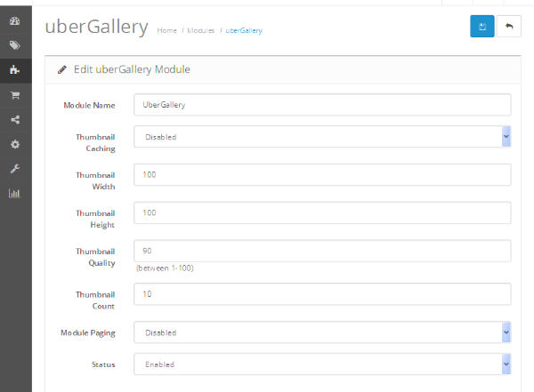This screenshot has height=392, width=534.
Task: Click the Thumbnail Quality field
Action: pyautogui.click(x=322, y=252)
